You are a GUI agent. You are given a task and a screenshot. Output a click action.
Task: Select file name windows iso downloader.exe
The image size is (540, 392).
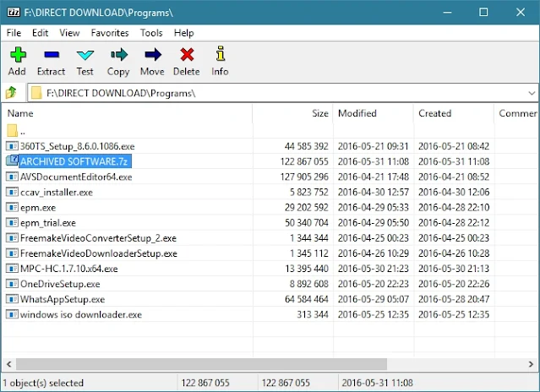pos(81,314)
